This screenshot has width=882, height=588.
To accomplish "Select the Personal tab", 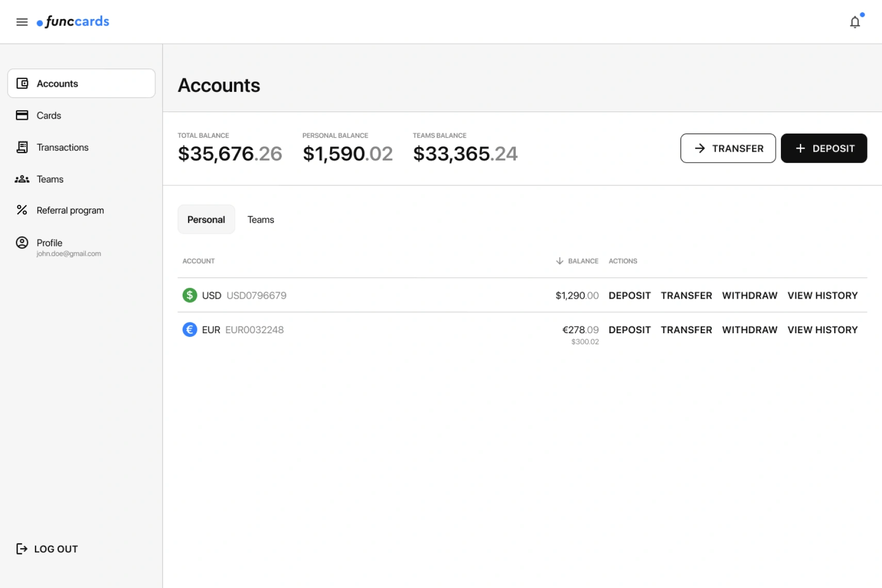I will (206, 220).
